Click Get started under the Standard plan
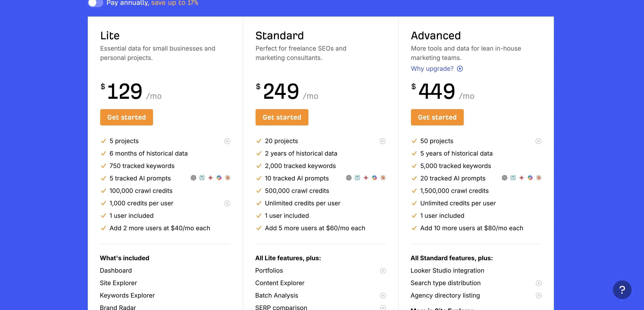The width and height of the screenshot is (644, 310). click(x=282, y=117)
